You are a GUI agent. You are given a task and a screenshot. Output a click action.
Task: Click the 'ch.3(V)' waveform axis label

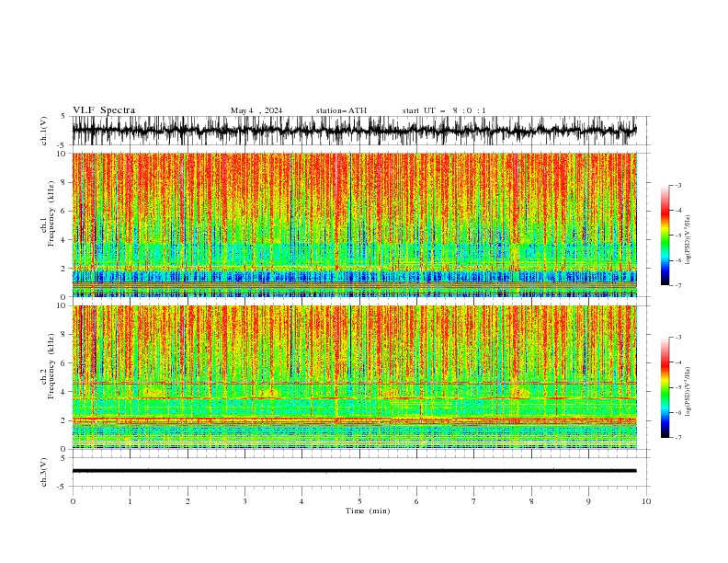tap(43, 472)
